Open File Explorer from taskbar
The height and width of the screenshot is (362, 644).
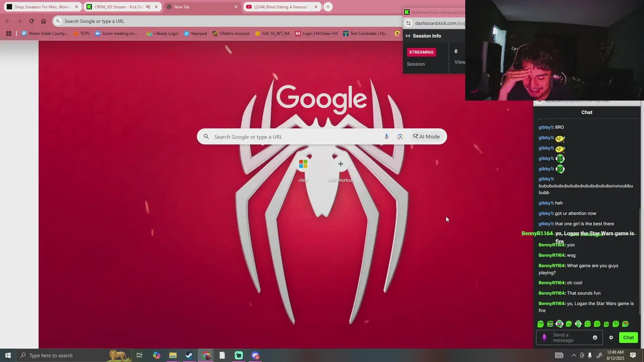click(173, 355)
